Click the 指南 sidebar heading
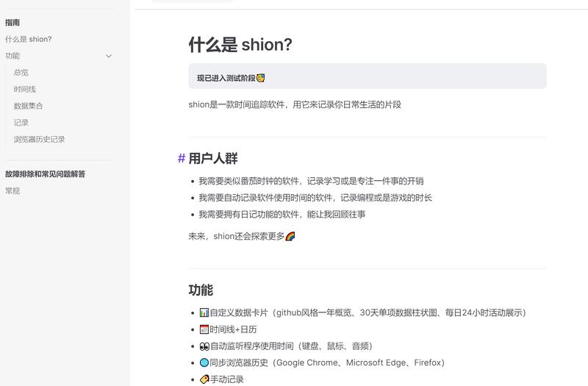Image resolution: width=588 pixels, height=386 pixels. click(12, 23)
